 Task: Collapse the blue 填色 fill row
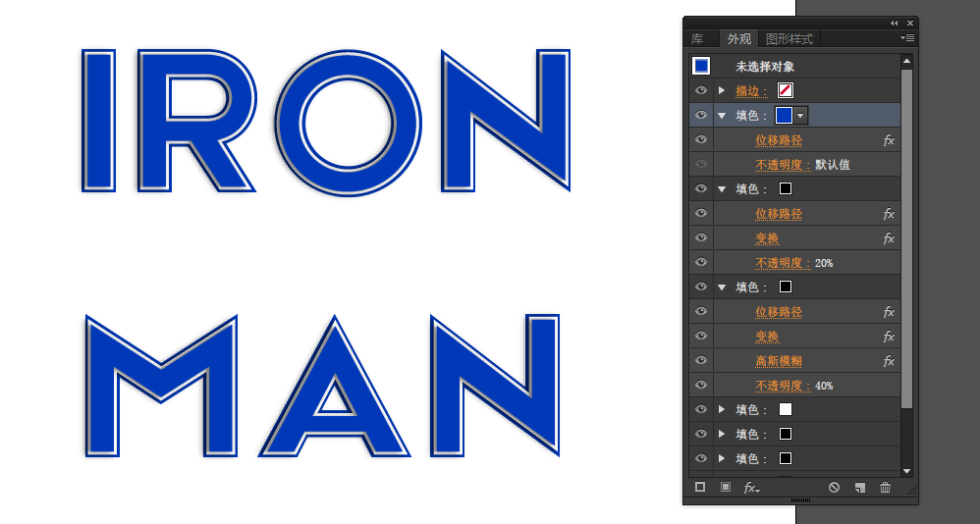[722, 116]
